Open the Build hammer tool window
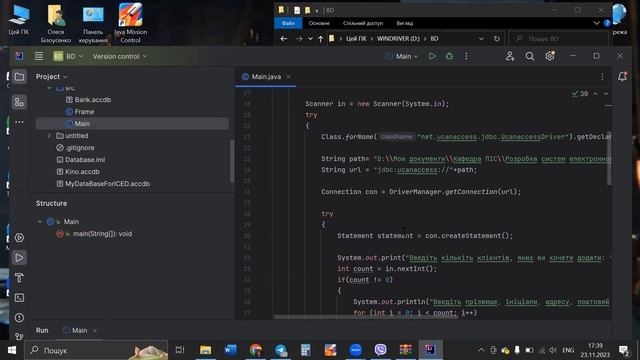The image size is (640, 360). tap(19, 278)
